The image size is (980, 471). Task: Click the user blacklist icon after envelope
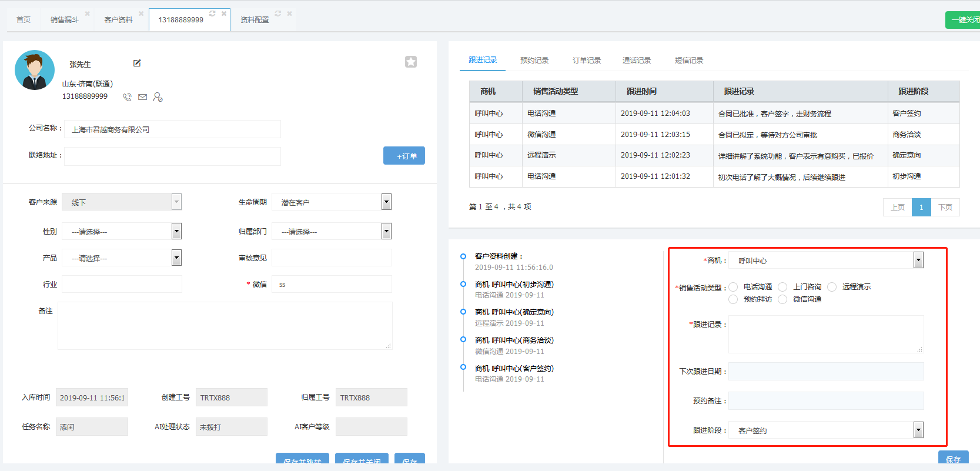[158, 97]
